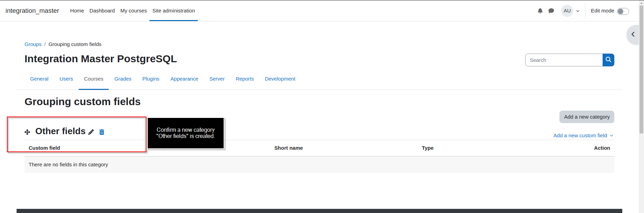Image resolution: width=644 pixels, height=213 pixels.
Task: Click the Type column header
Action: [428, 148]
